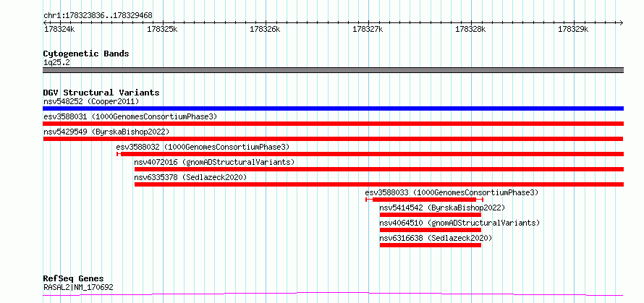Click the 178329k ruler tick label
Viewport: 644px width, 303px height.
coord(573,29)
